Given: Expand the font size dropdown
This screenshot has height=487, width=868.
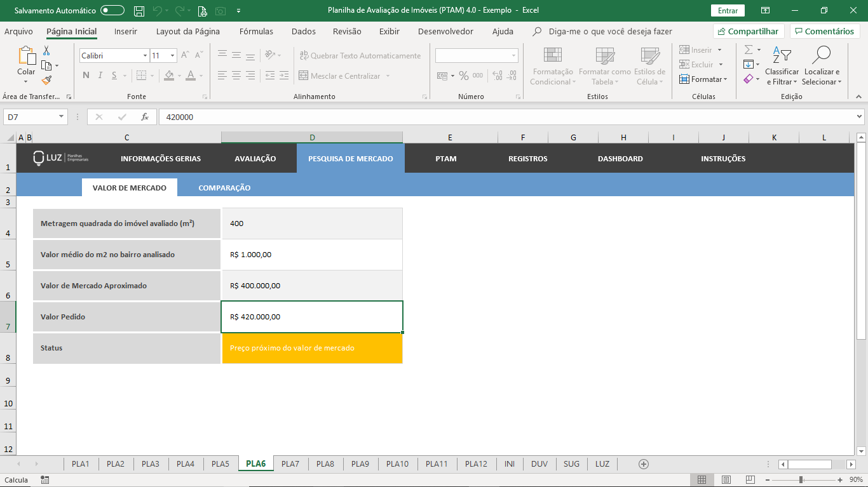Looking at the screenshot, I should 172,56.
